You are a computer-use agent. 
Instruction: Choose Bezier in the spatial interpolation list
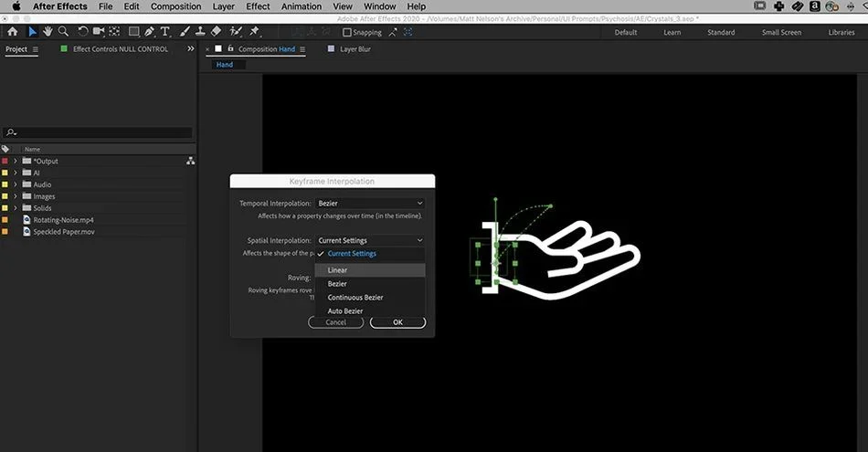[x=370, y=284]
